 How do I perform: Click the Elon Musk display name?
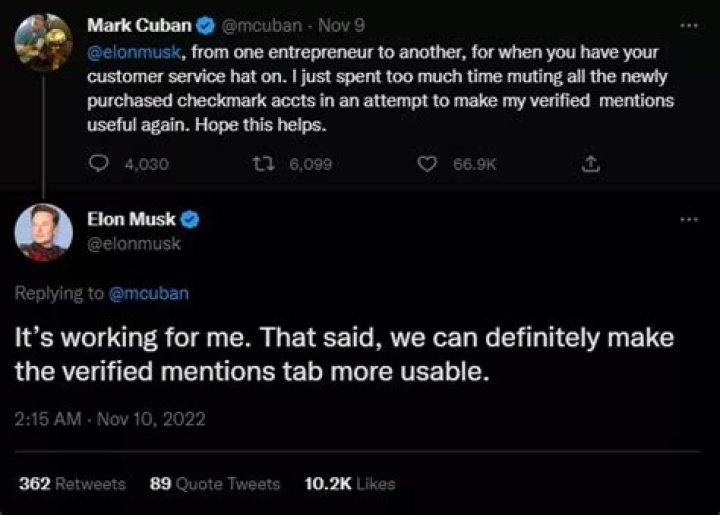(x=133, y=221)
